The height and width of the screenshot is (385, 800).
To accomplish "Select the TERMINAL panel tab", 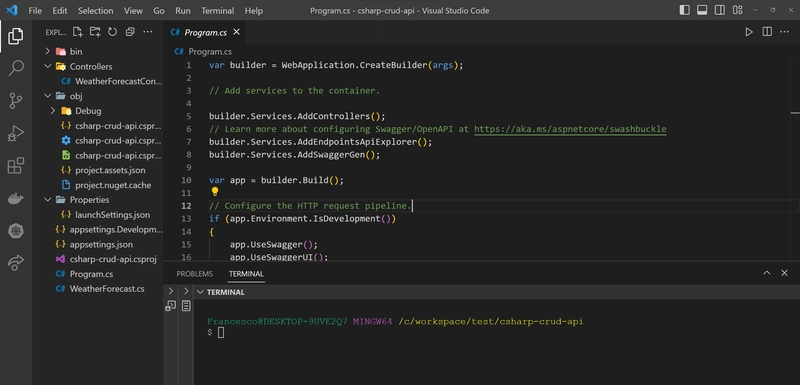I will tap(246, 274).
